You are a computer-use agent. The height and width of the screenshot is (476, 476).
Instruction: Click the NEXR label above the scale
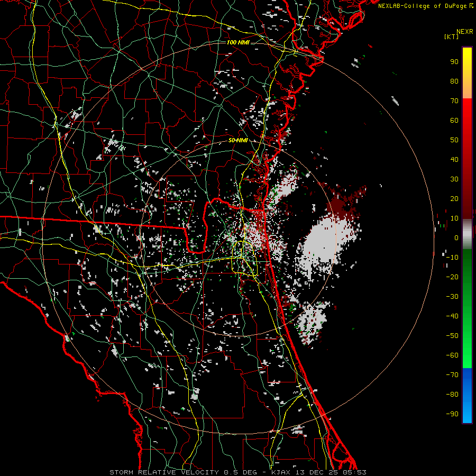pos(465,32)
